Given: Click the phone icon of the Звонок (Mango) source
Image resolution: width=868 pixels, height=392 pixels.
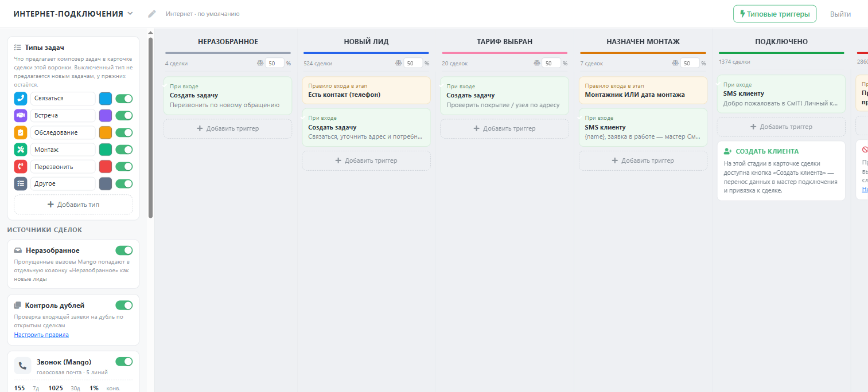Looking at the screenshot, I should [23, 366].
